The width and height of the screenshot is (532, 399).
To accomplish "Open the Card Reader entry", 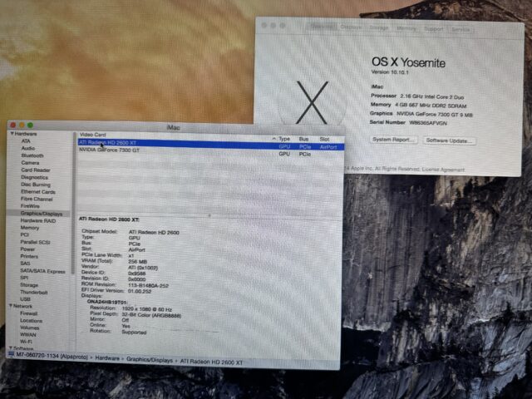I will click(36, 170).
